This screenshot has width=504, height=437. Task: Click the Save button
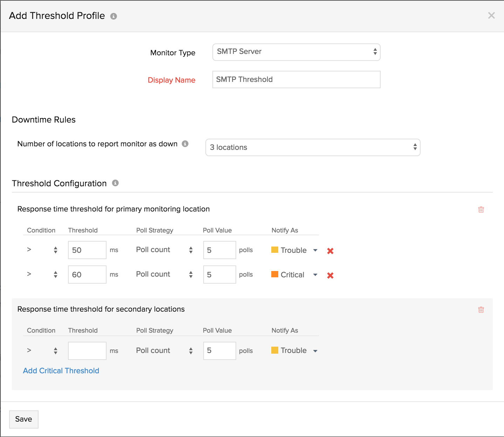coord(23,419)
